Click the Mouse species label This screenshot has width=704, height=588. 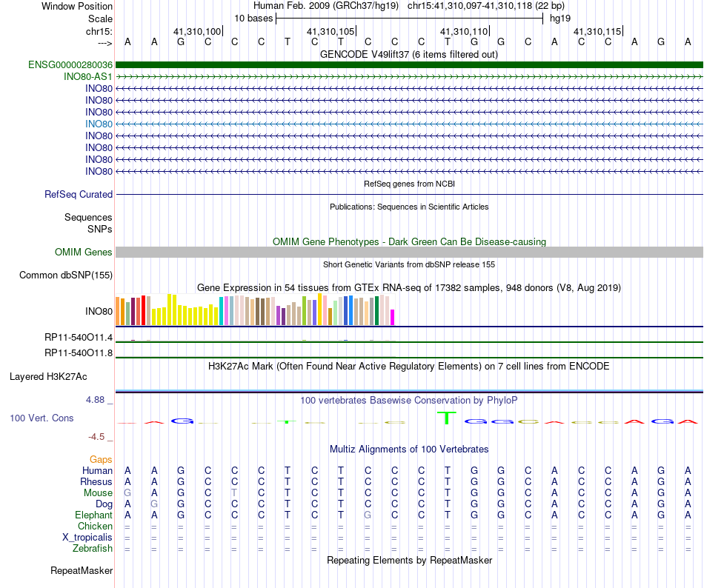(98, 493)
